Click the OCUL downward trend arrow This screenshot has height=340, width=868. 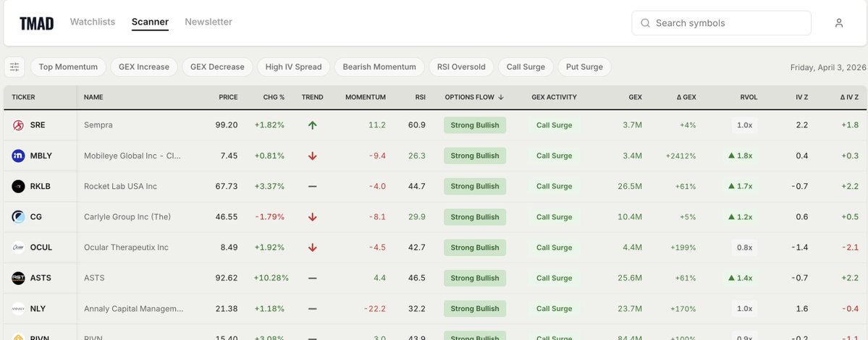click(x=312, y=247)
